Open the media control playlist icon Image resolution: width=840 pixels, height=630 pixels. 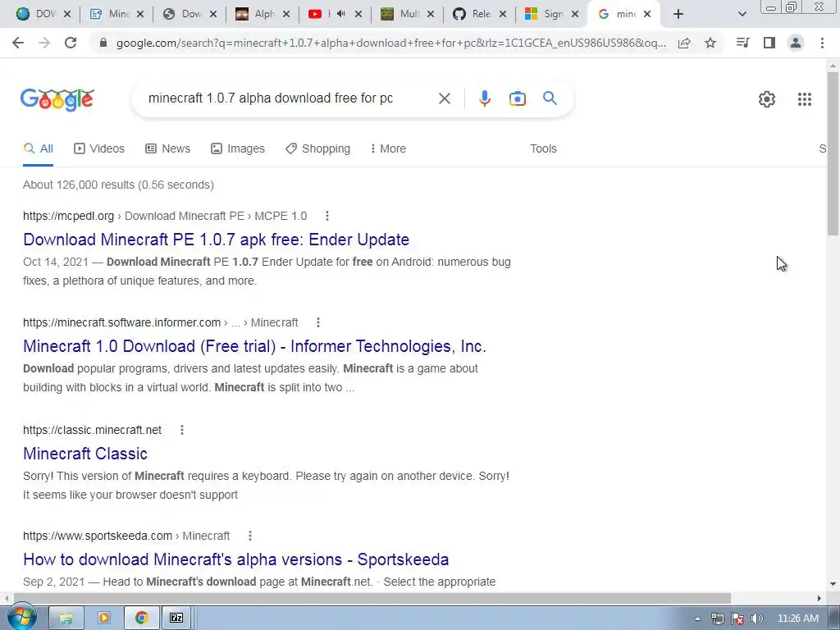pos(742,43)
